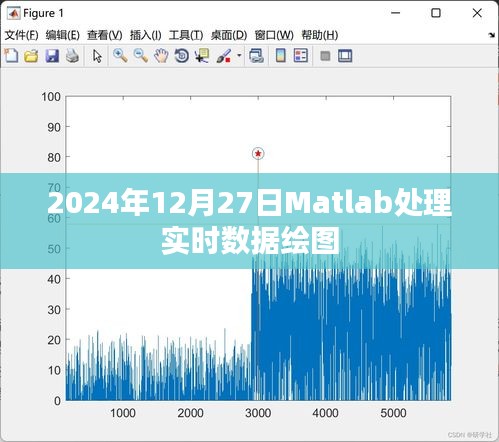Activate the Zoom In magnifier tool

coord(120,56)
